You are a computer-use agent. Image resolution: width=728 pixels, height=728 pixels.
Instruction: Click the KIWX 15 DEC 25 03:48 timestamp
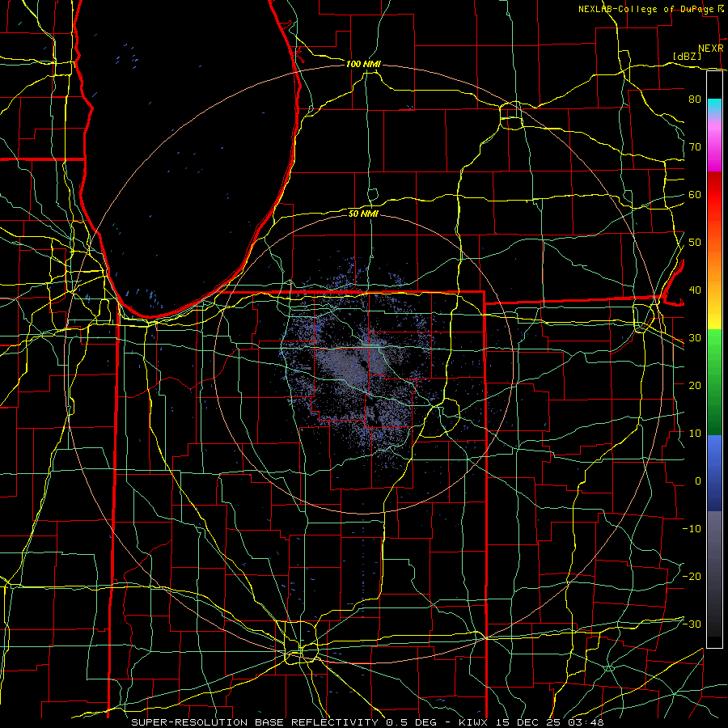(x=531, y=722)
